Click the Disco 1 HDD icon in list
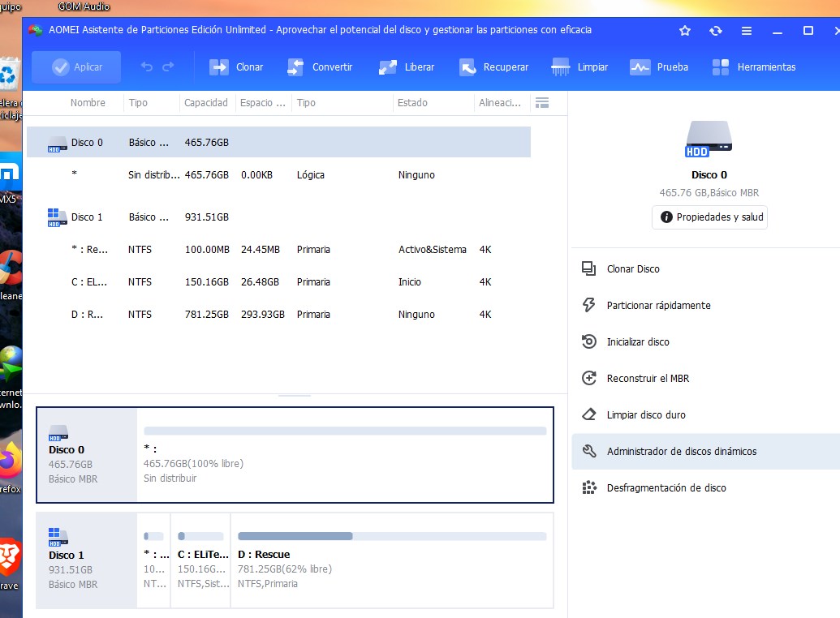This screenshot has height=618, width=840. point(58,217)
